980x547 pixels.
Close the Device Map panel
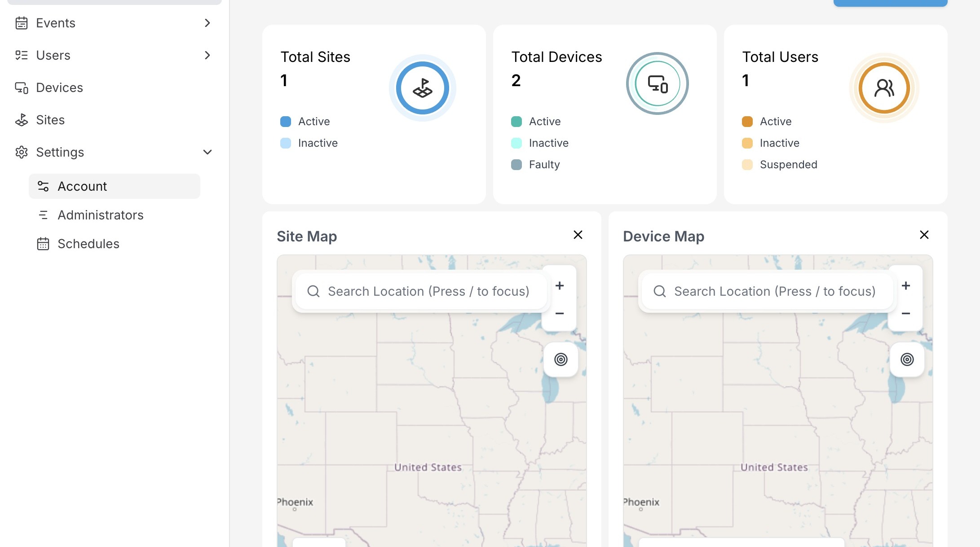click(x=924, y=235)
